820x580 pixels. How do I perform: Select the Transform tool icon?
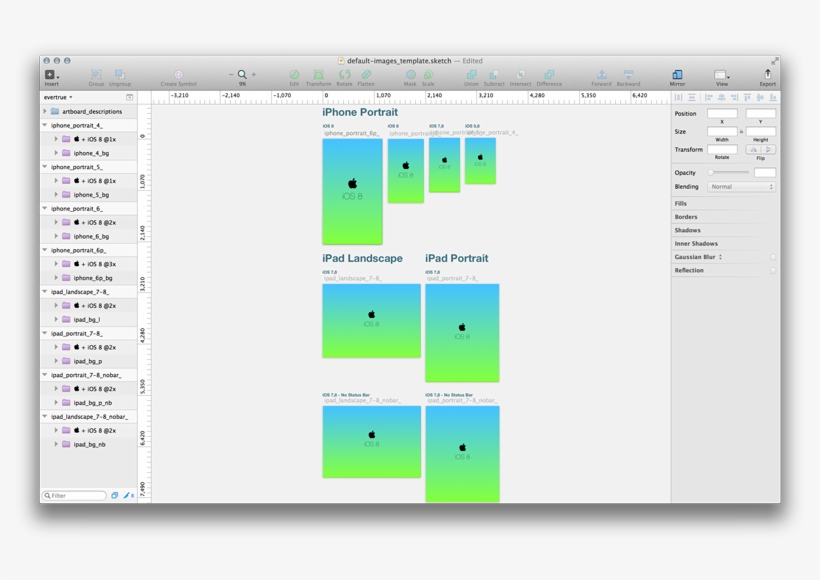tap(318, 75)
